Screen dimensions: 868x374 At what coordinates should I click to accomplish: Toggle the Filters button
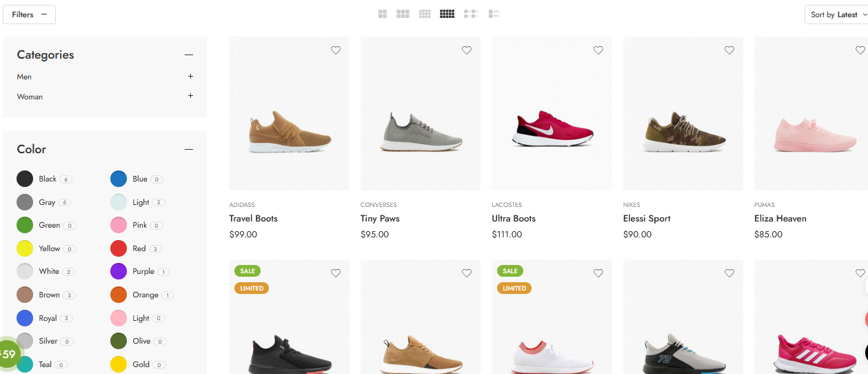[x=29, y=14]
